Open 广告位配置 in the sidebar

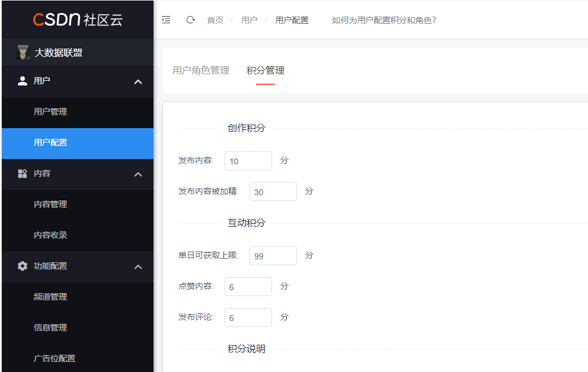pos(78,358)
